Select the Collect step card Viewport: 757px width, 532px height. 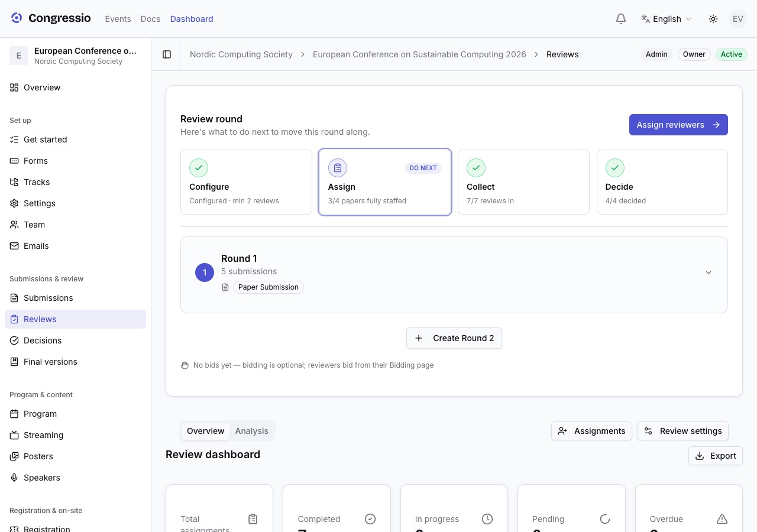pyautogui.click(x=523, y=182)
